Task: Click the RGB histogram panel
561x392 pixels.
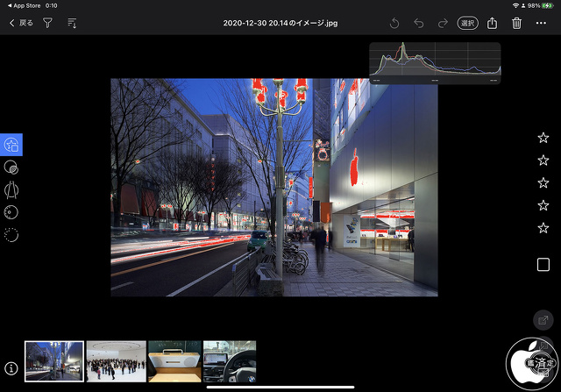Action: (x=435, y=63)
